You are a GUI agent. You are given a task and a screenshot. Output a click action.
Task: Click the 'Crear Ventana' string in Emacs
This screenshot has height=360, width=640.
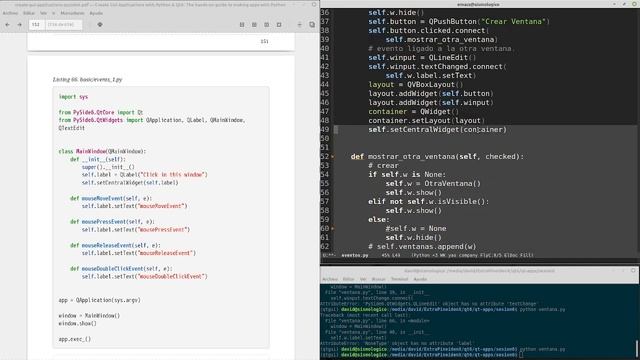coord(513,22)
